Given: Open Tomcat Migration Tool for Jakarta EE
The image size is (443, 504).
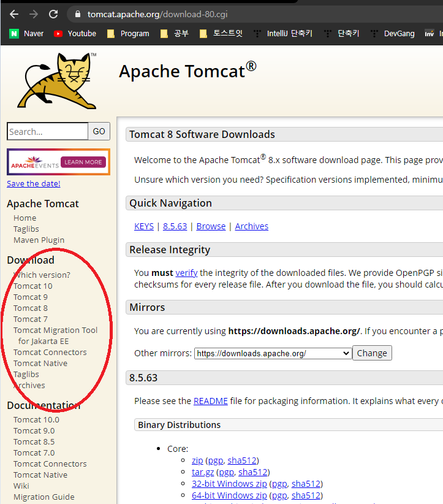Looking at the screenshot, I should coord(55,335).
